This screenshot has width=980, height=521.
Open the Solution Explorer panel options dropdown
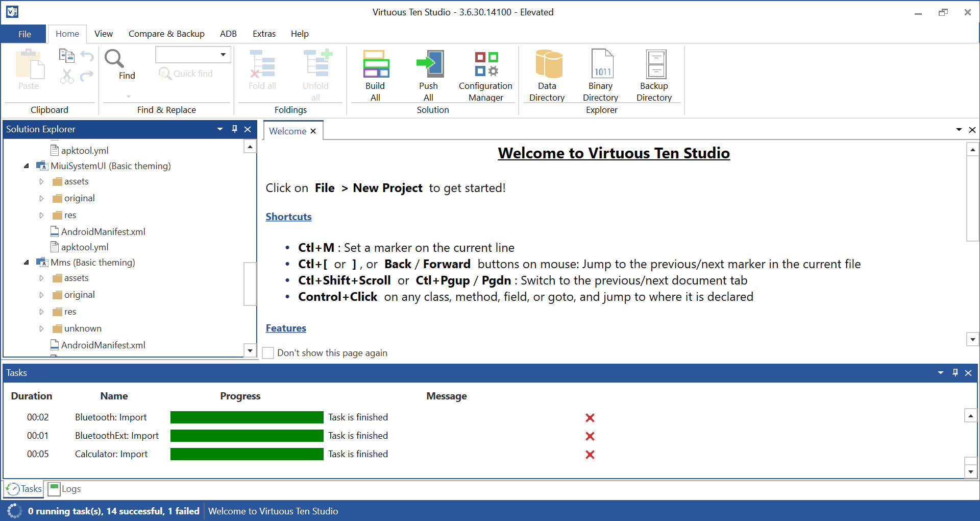220,129
